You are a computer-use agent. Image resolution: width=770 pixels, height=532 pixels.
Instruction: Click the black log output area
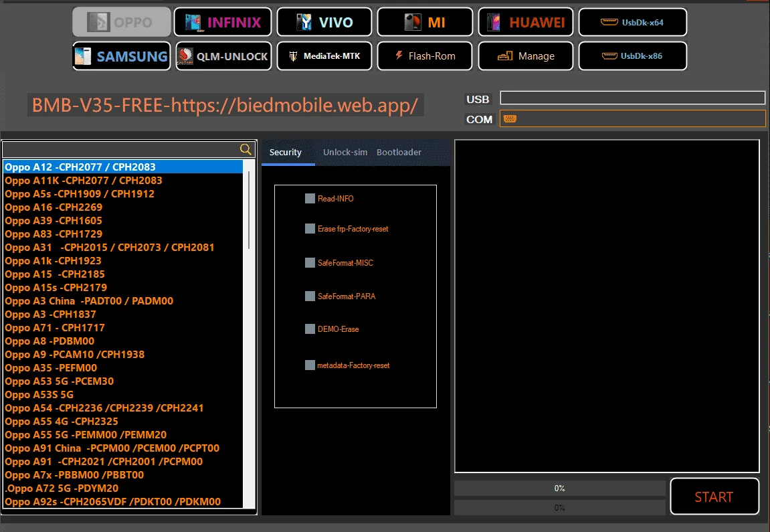(607, 306)
